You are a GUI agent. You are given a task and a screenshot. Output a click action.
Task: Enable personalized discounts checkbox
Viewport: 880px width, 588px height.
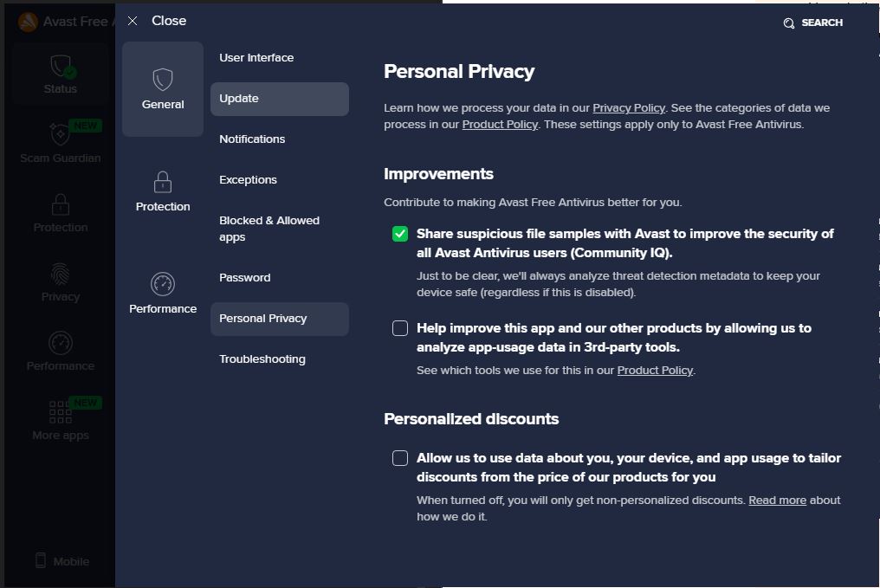pyautogui.click(x=400, y=458)
